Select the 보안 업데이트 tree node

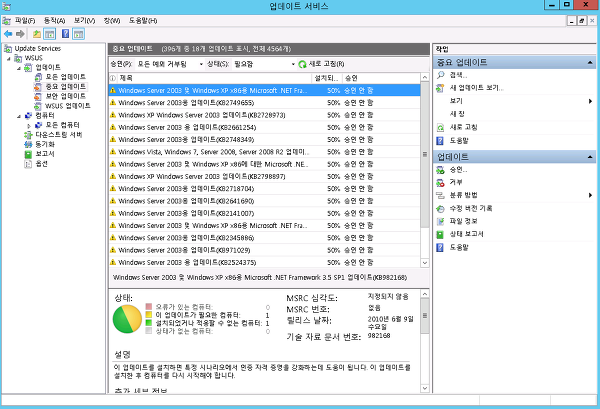click(x=60, y=96)
